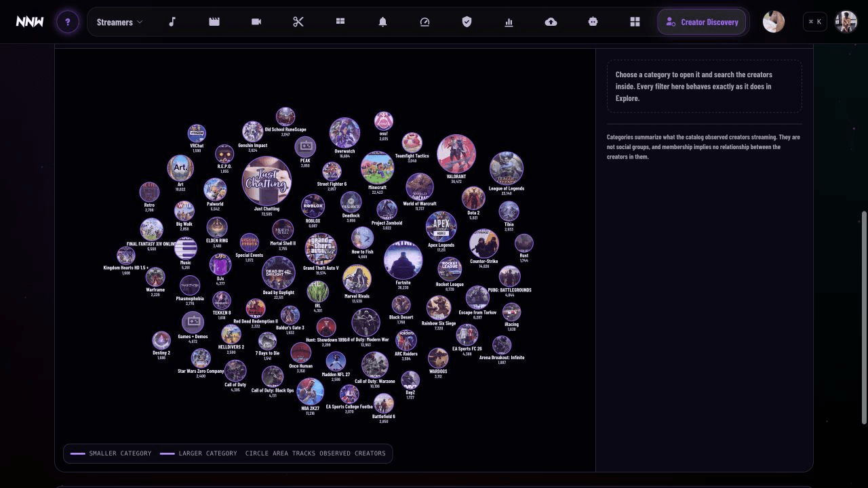The height and width of the screenshot is (488, 868).
Task: Open the Apex Legends category bubble
Action: coord(441,227)
